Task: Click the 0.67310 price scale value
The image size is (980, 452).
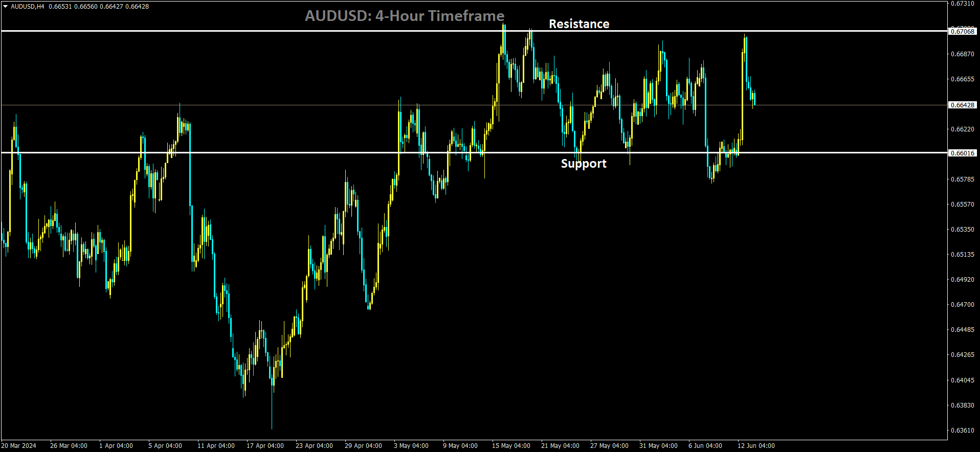Action: [962, 4]
